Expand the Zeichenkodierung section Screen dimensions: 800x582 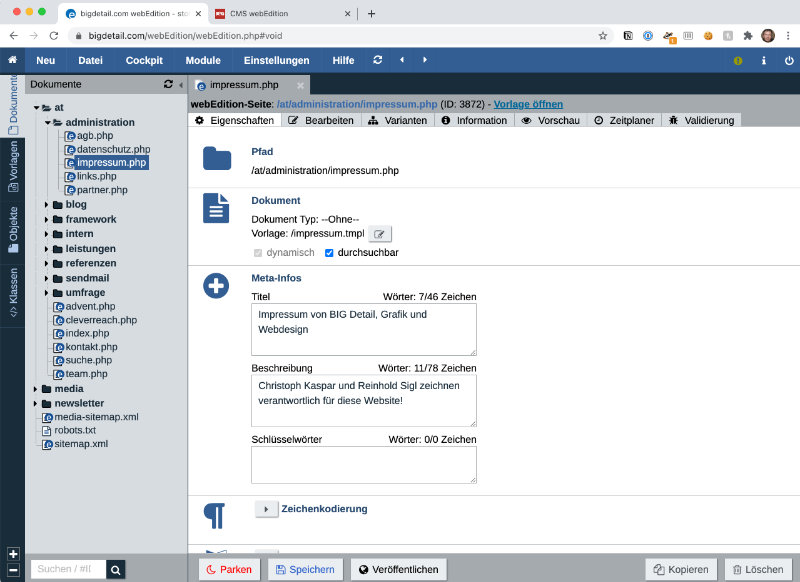pos(266,509)
